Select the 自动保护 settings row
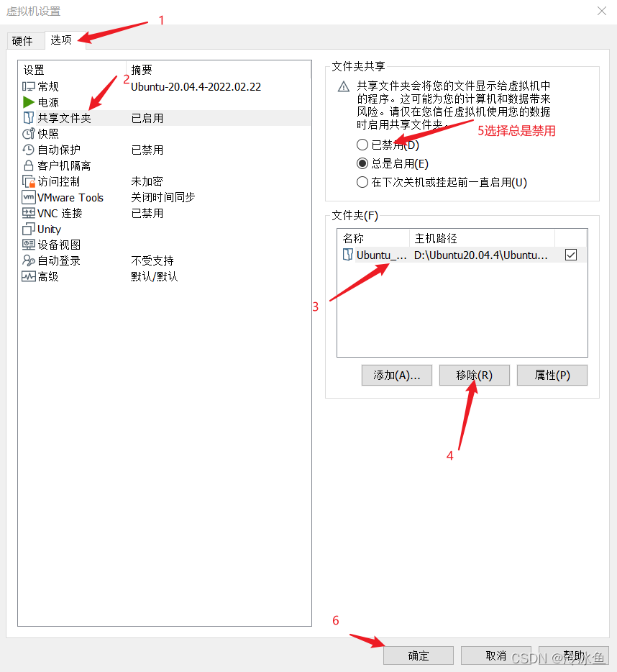 tap(165, 150)
